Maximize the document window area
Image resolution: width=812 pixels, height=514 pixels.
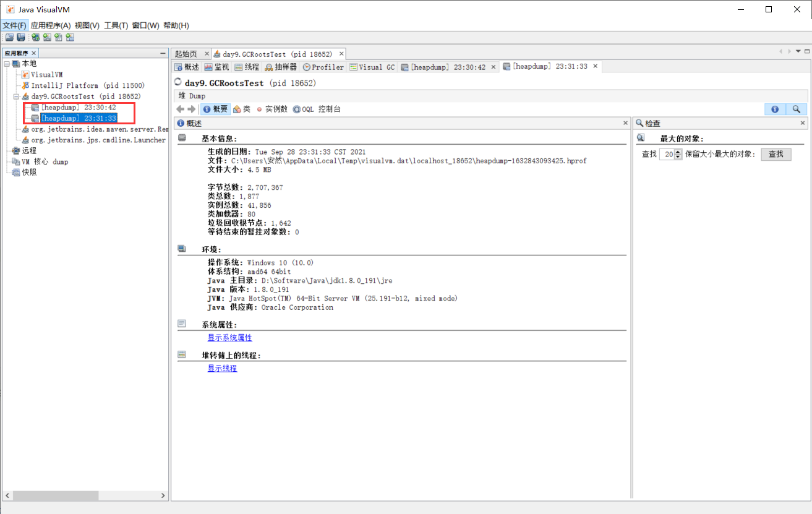click(x=806, y=51)
